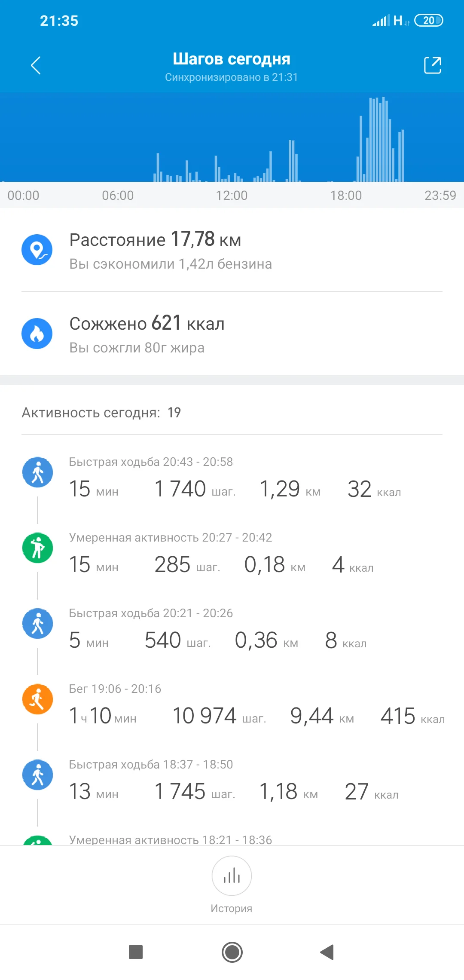Open the Умеренная активность 18:21 - 18:36 entry
464x980 pixels.
pos(171,839)
